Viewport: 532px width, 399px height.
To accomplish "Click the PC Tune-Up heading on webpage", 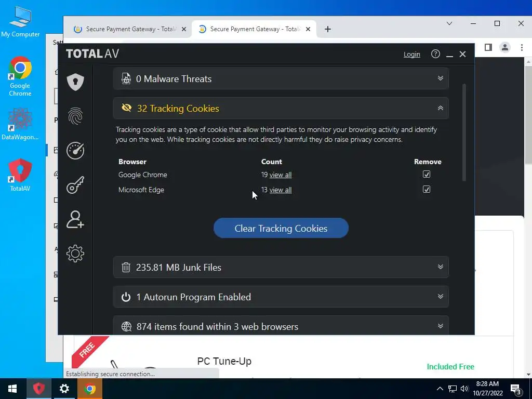I will click(224, 361).
